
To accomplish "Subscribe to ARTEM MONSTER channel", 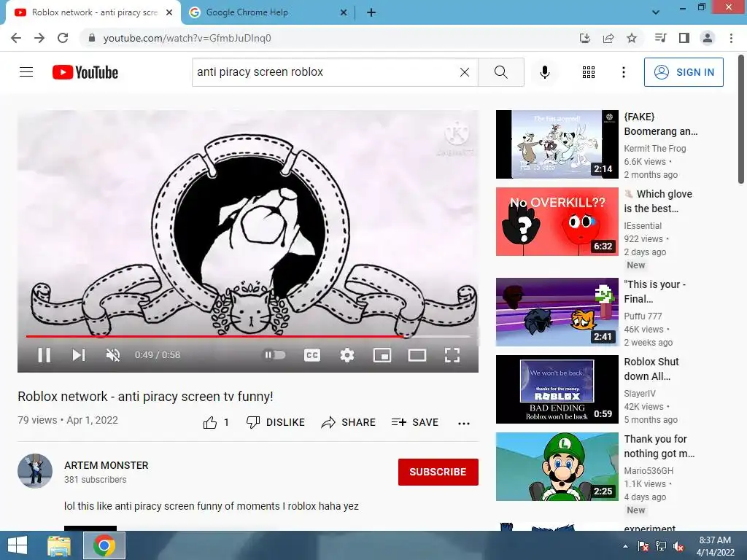I will point(438,472).
